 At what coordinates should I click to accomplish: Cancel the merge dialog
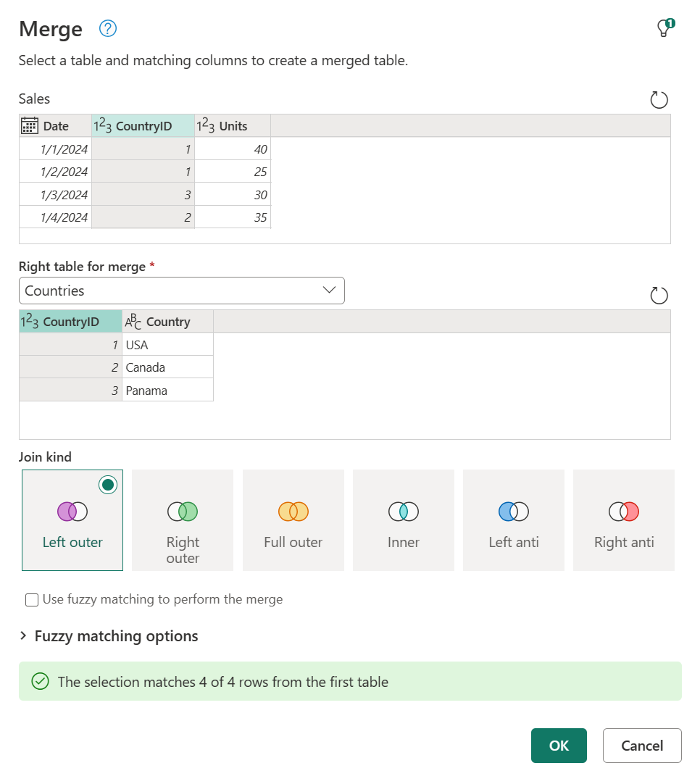(641, 745)
